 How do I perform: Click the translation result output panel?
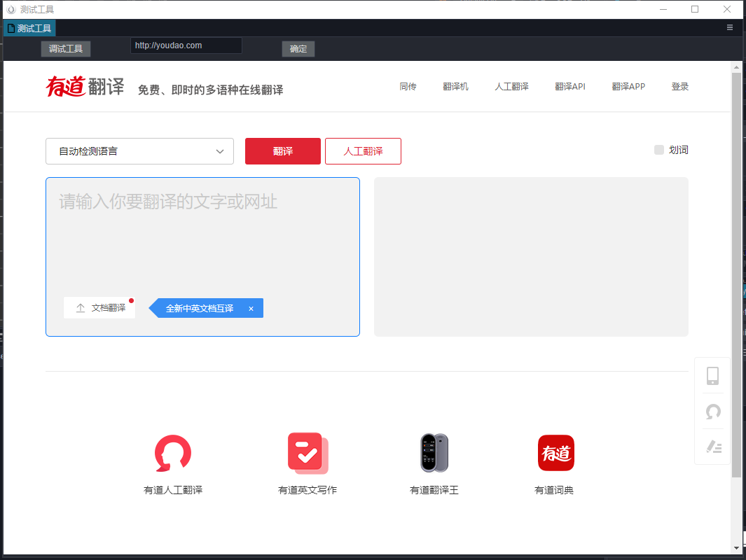[531, 257]
